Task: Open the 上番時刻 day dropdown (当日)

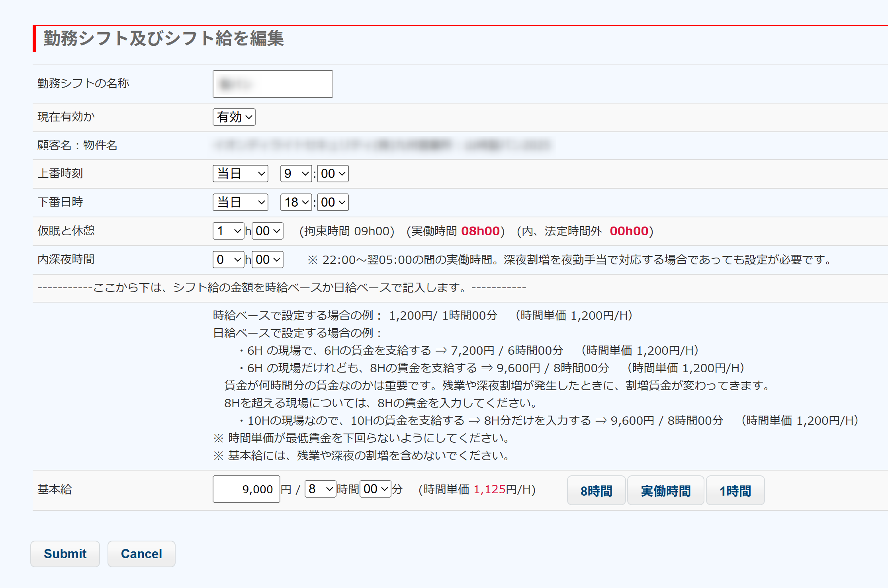Action: 241,174
